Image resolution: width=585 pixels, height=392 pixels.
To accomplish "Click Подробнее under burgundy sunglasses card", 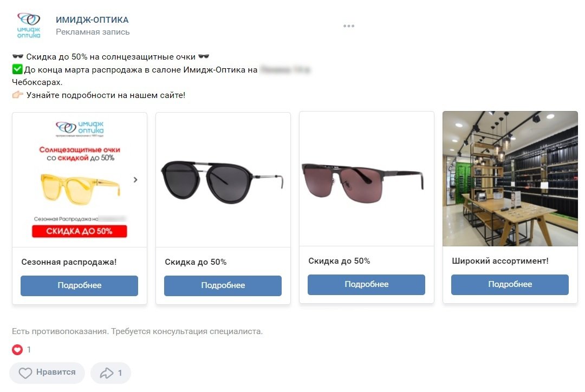I will pyautogui.click(x=366, y=284).
